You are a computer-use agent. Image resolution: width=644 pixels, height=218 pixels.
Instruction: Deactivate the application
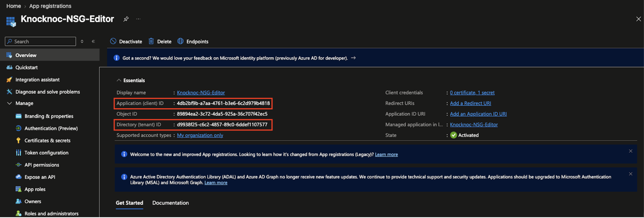point(126,41)
